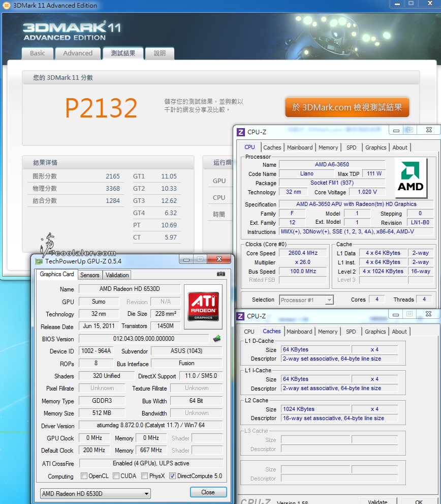Click the Subvendor field ASUS (1043)

pos(186,351)
